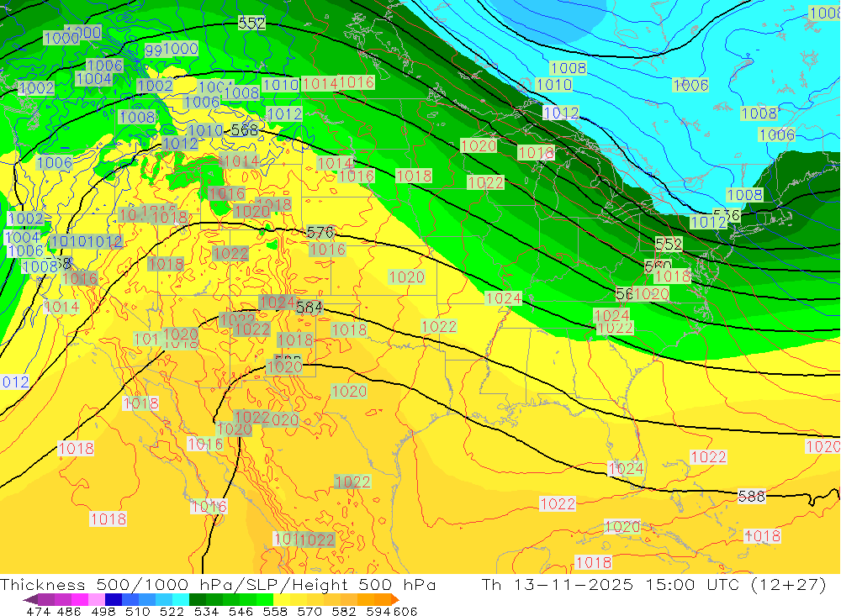Screen dimensions: 841x616
Task: Click the legend value 570
Action: [309, 611]
